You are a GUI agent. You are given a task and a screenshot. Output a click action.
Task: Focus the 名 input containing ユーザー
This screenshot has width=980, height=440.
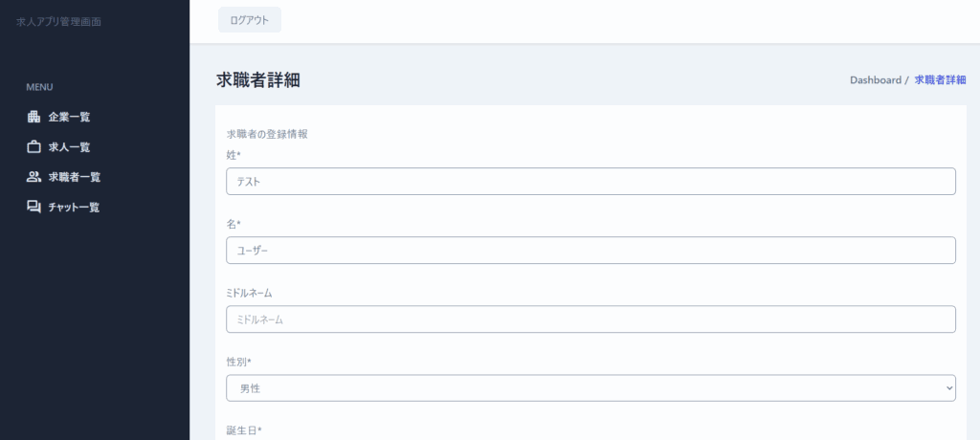pos(590,251)
